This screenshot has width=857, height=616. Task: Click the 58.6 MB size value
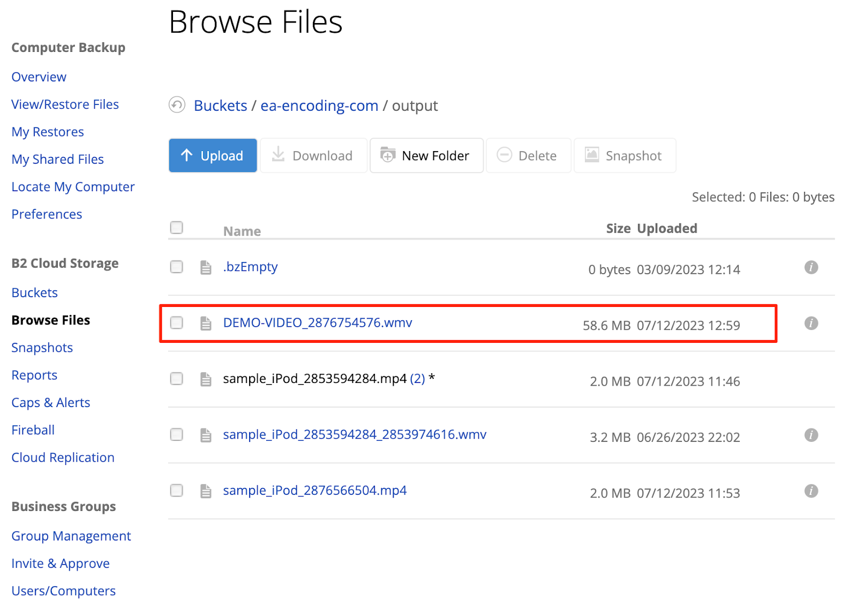(606, 326)
